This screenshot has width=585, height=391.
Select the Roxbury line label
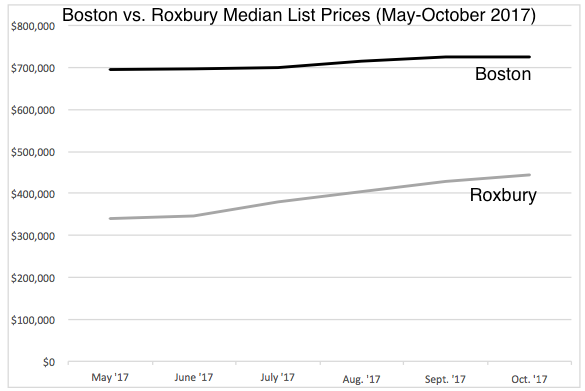tap(503, 195)
